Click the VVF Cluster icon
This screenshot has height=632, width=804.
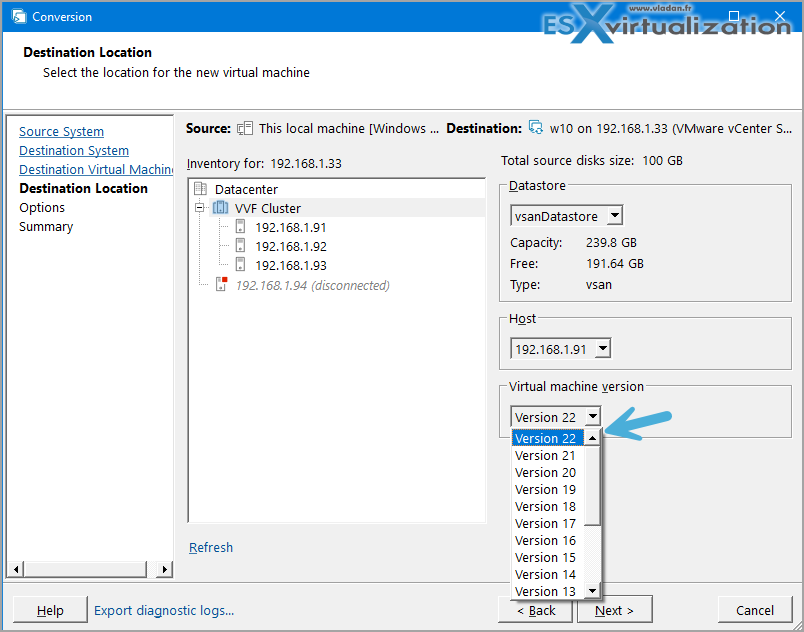220,208
